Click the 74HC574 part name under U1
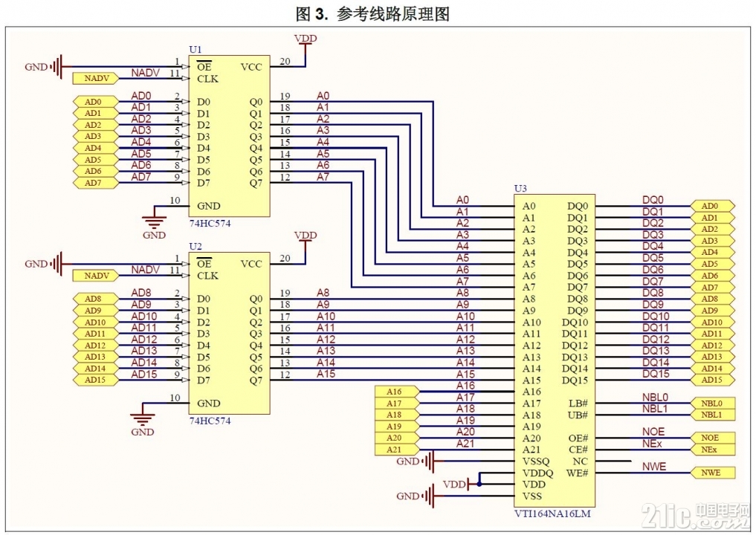Viewport: 756px width, 535px height. (210, 224)
